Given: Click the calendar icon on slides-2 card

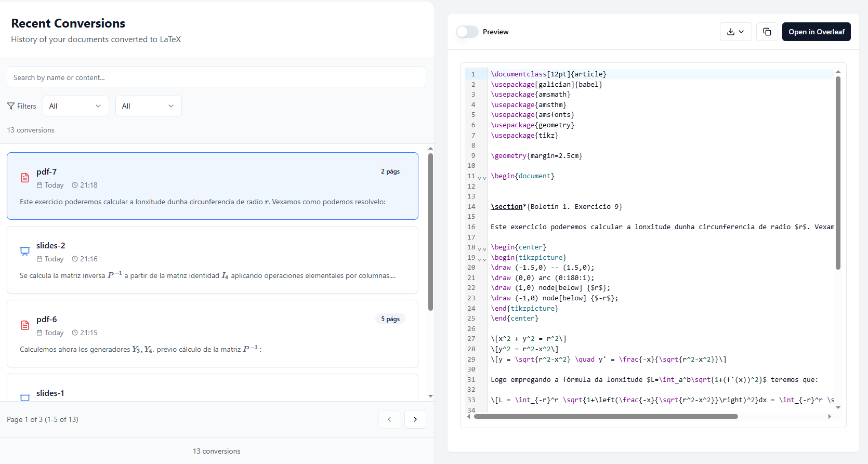Looking at the screenshot, I should coord(40,259).
